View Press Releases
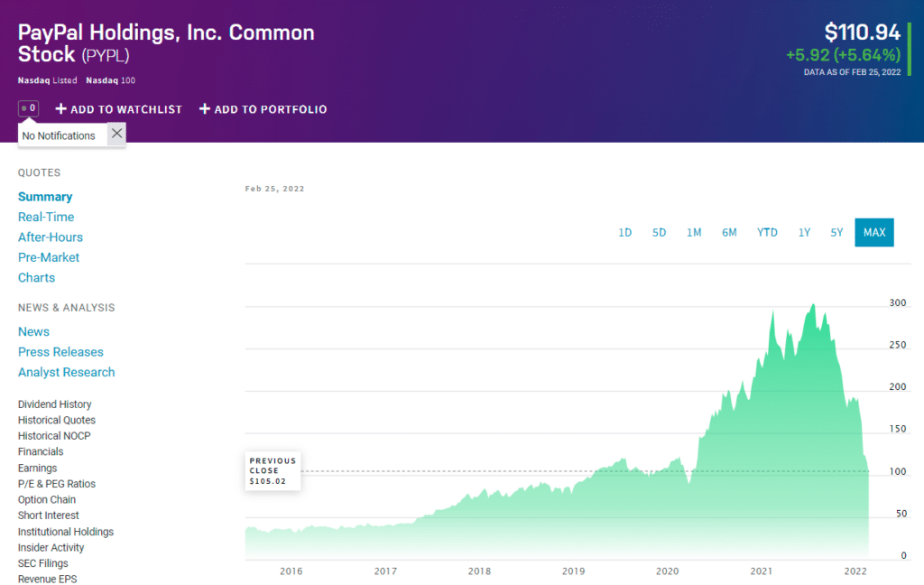 60,352
